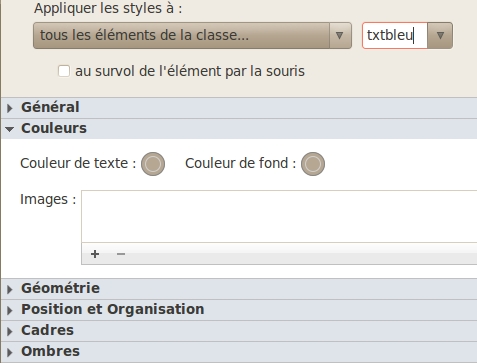Click the Cadres section arrow icon
Image resolution: width=477 pixels, height=363 pixels.
(10, 331)
